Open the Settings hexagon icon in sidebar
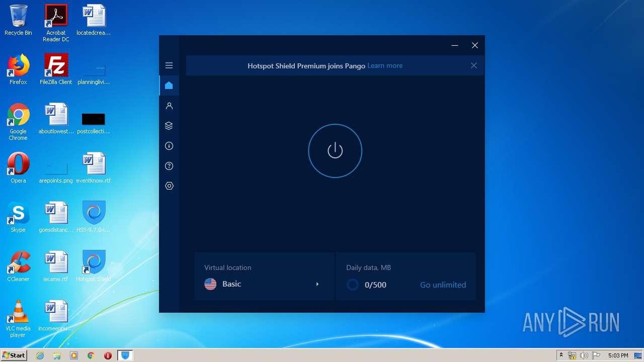644x362 pixels. (x=169, y=186)
